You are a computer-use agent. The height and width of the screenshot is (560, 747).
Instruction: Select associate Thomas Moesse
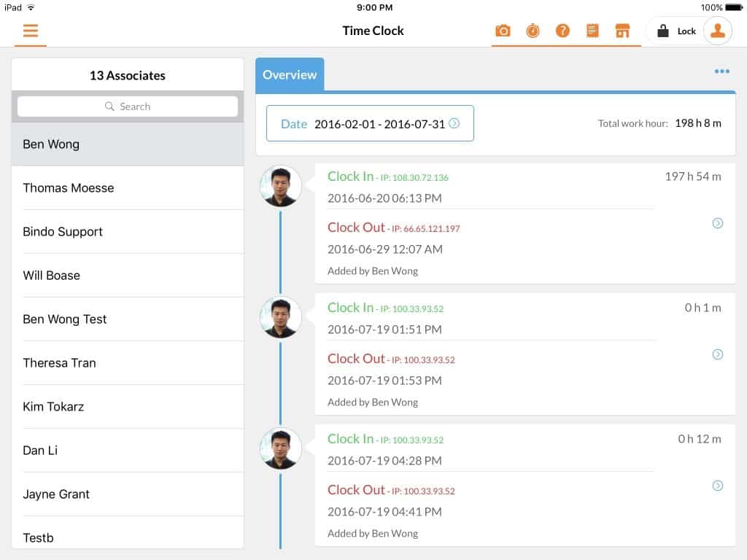pyautogui.click(x=128, y=188)
